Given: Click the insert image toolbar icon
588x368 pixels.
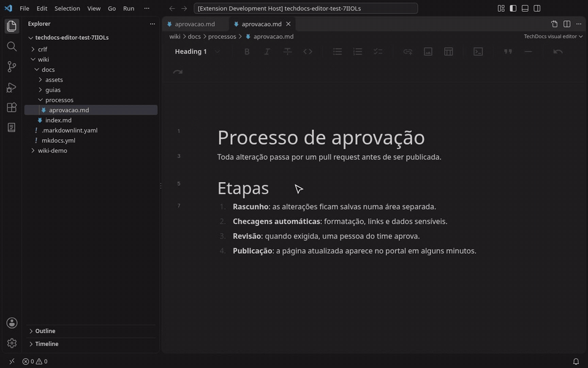Looking at the screenshot, I should [x=428, y=52].
